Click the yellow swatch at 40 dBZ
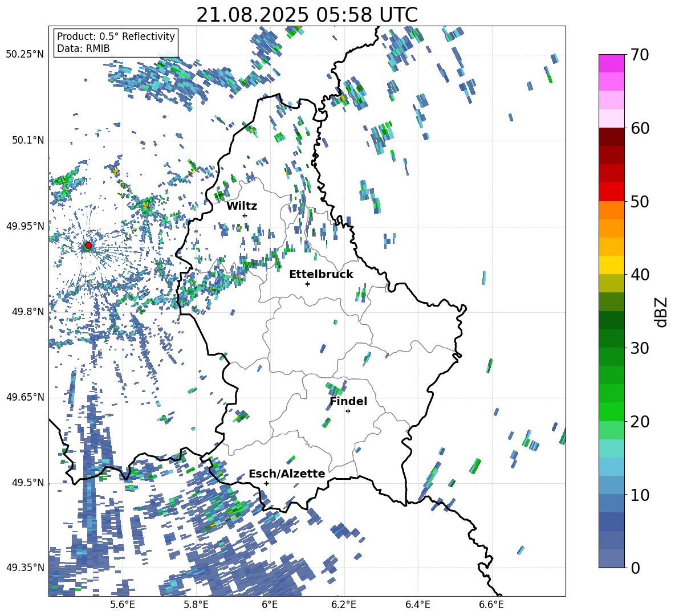Screen dimensions: 675x616 [611, 265]
